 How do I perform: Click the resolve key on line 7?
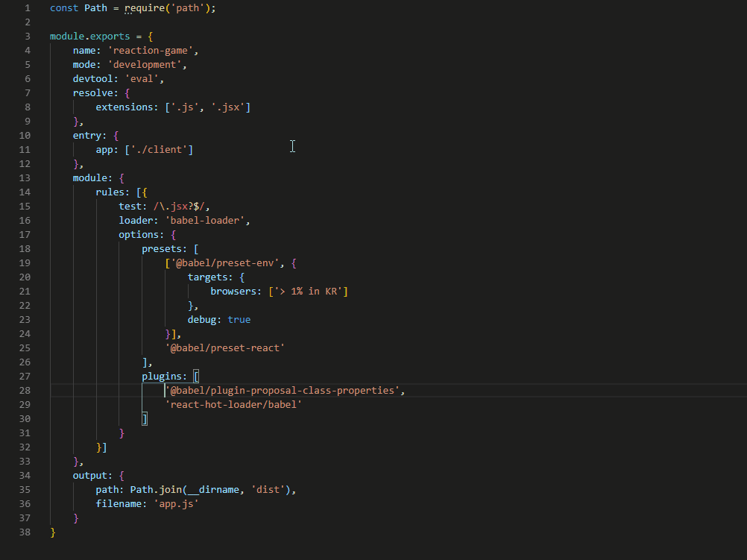pos(92,93)
